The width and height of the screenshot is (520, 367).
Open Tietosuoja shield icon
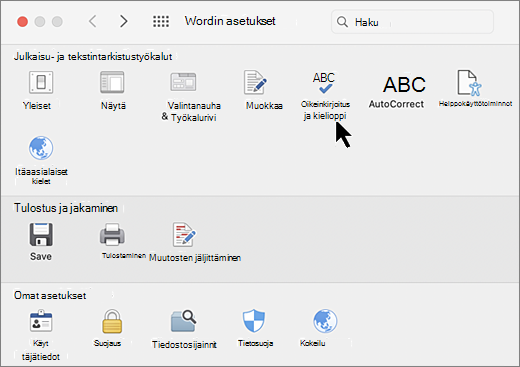tap(254, 321)
